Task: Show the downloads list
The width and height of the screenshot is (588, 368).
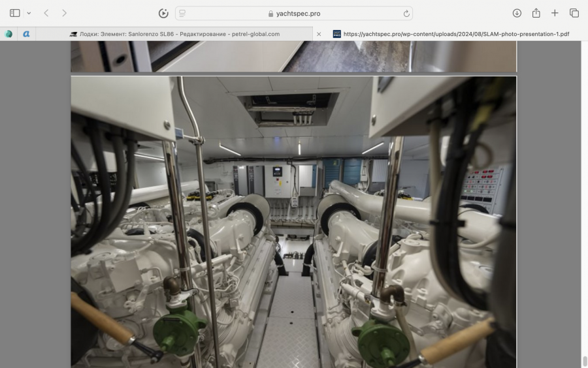Action: (x=517, y=13)
